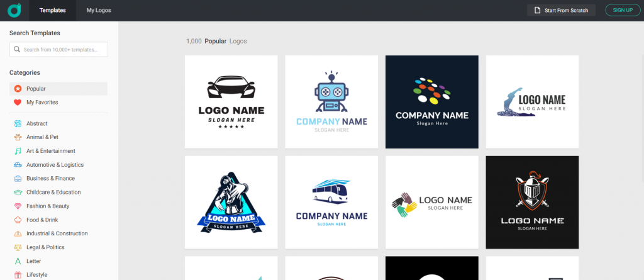
Task: Open the My Favorites category label
Action: (x=42, y=103)
